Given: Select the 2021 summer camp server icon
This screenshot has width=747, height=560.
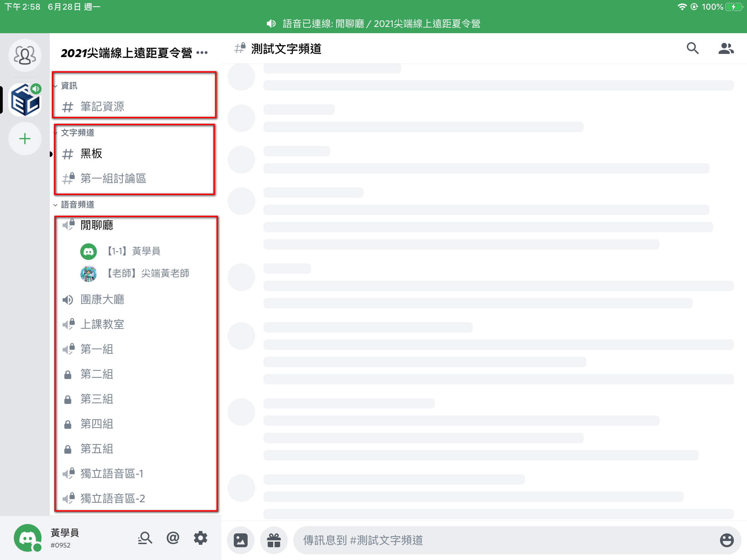Looking at the screenshot, I should [25, 100].
